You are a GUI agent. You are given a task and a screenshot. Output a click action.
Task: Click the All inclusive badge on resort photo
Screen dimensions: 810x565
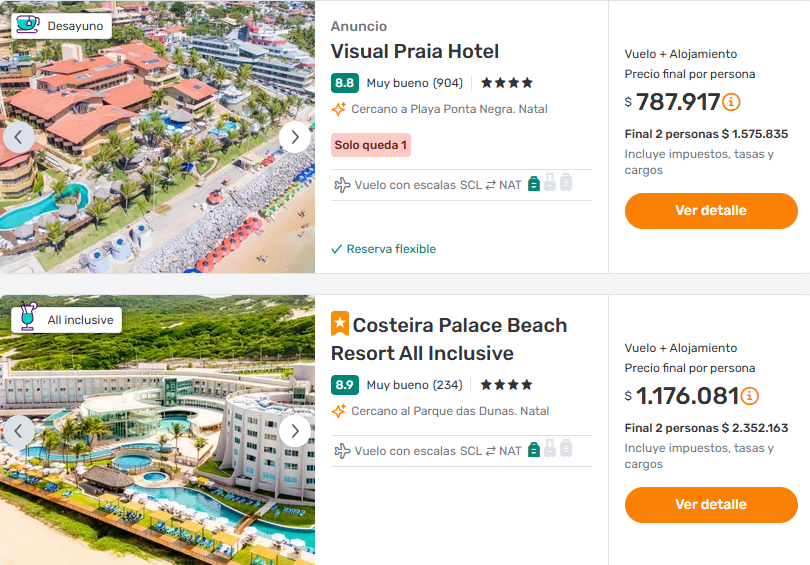pyautogui.click(x=66, y=320)
